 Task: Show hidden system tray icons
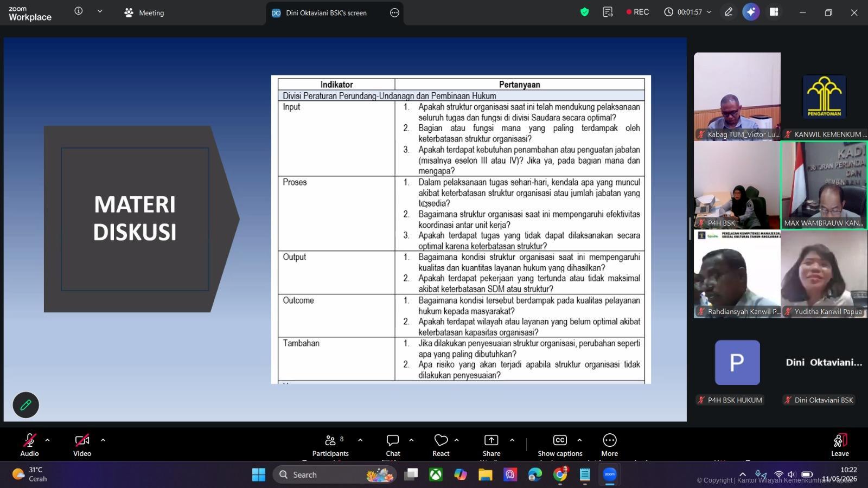pos(743,474)
